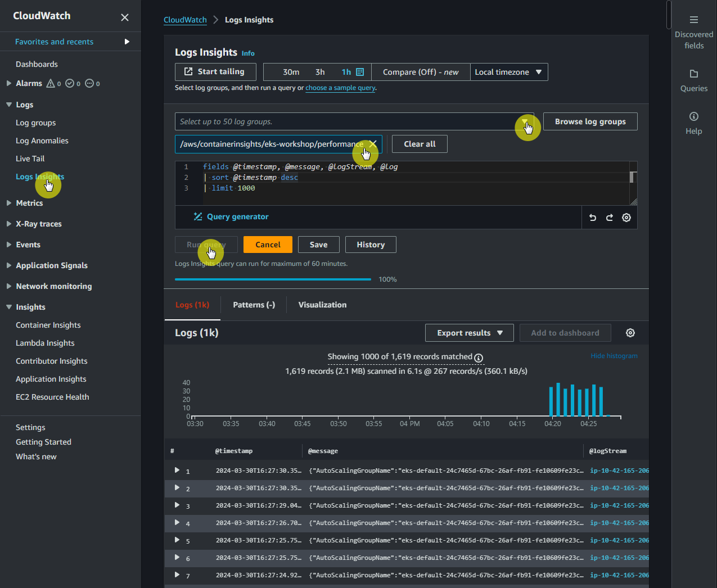Expand log row 4 details
The height and width of the screenshot is (588, 717).
[177, 522]
